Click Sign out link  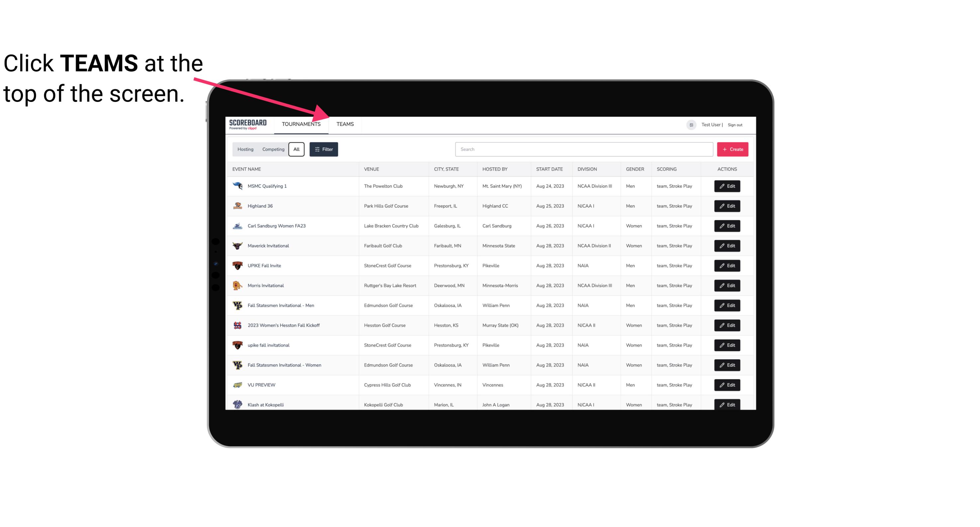(x=736, y=125)
